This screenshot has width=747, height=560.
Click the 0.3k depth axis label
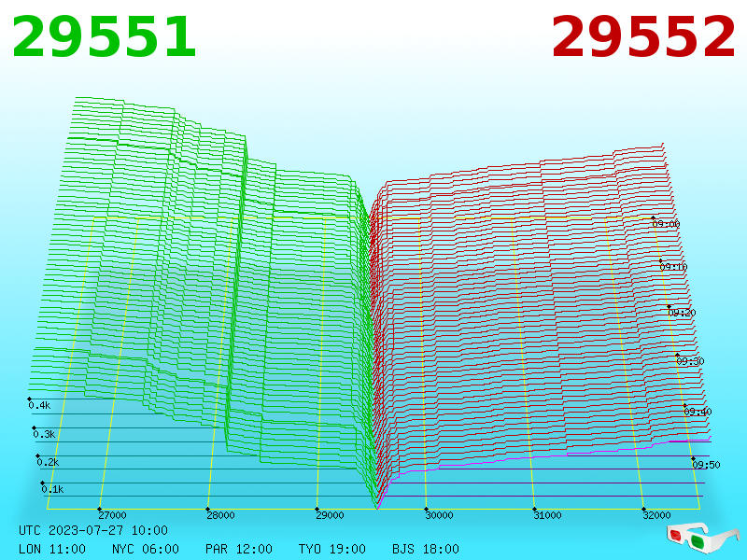click(x=44, y=434)
